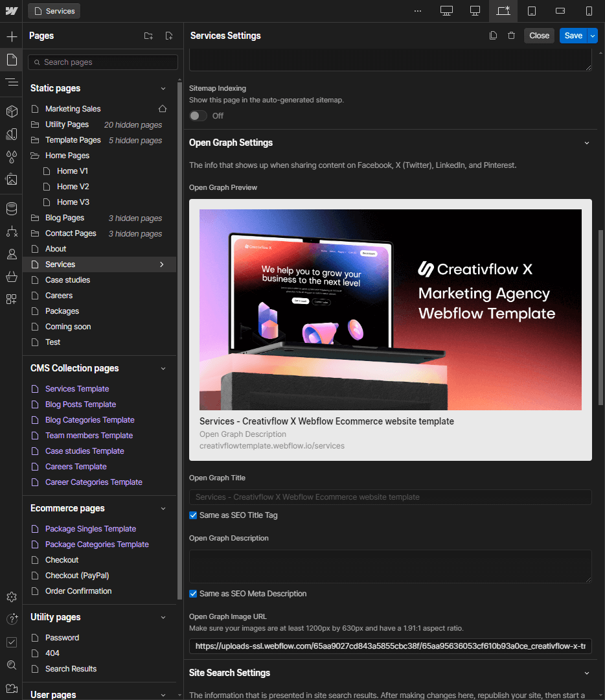Open the Save button dropdown
This screenshot has width=605, height=700.
[591, 35]
